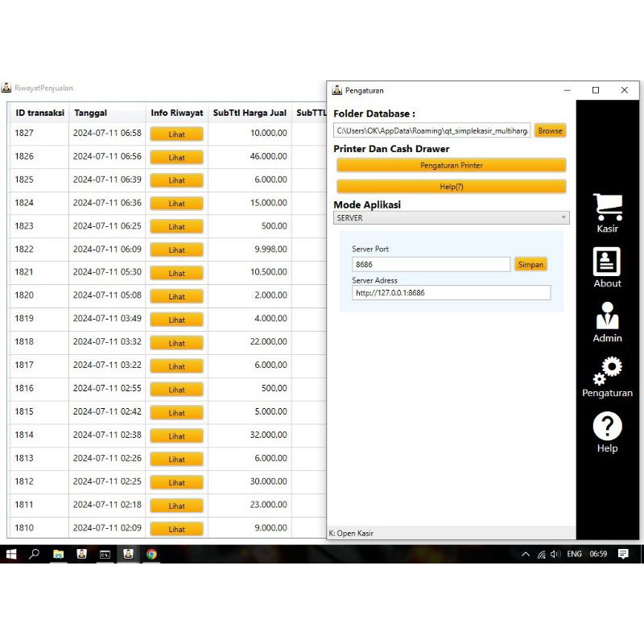
Task: Click the Server Adress text field
Action: pyautogui.click(x=451, y=293)
